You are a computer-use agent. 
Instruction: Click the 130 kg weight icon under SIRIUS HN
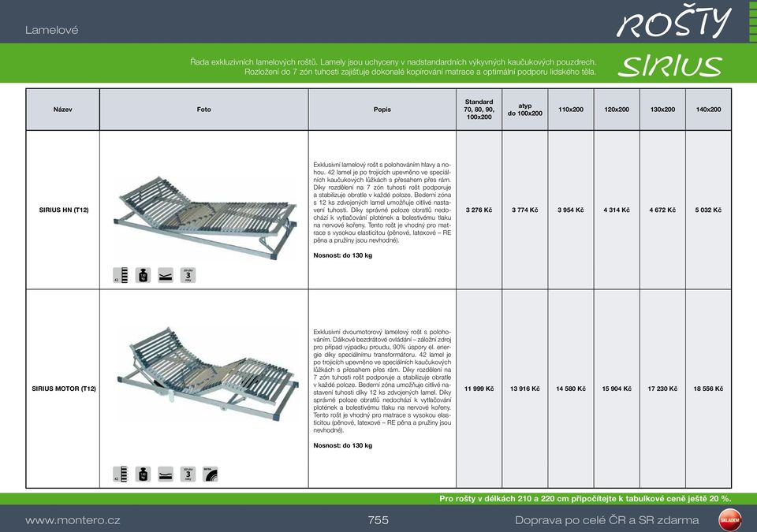(143, 275)
